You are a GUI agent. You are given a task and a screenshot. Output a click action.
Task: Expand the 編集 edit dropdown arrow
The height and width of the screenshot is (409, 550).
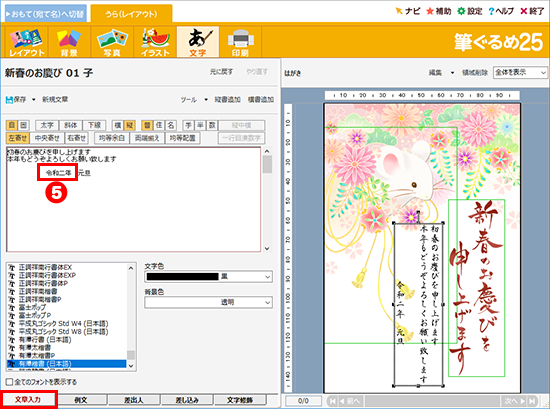pyautogui.click(x=452, y=73)
